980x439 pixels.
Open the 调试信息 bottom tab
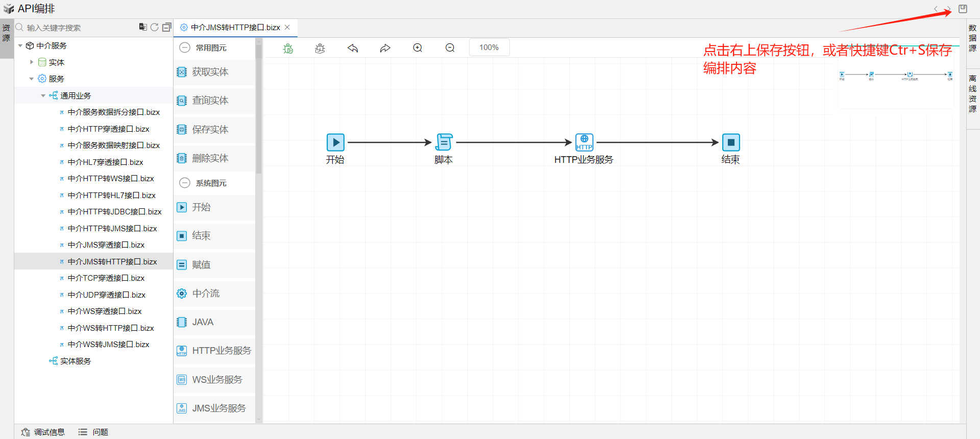tap(43, 432)
